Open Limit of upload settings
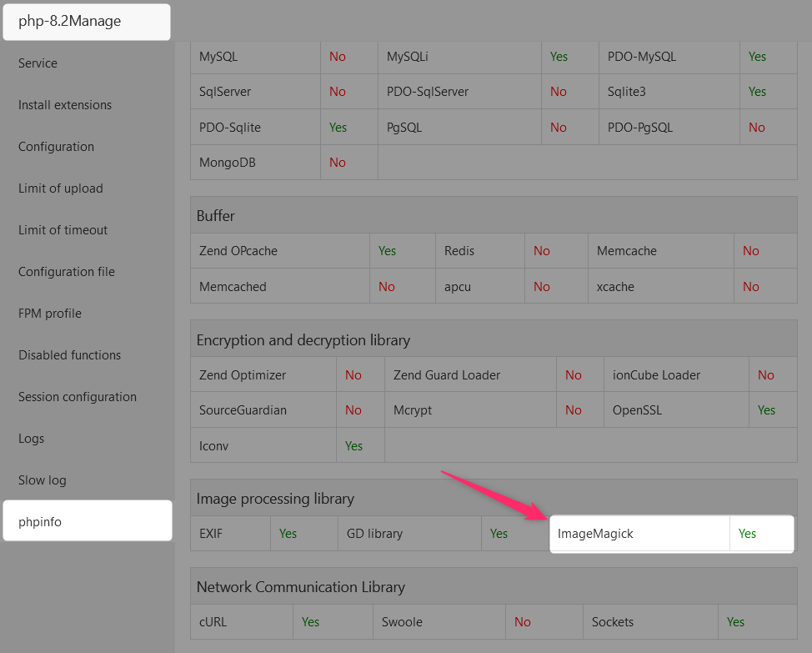812x653 pixels. click(x=61, y=188)
